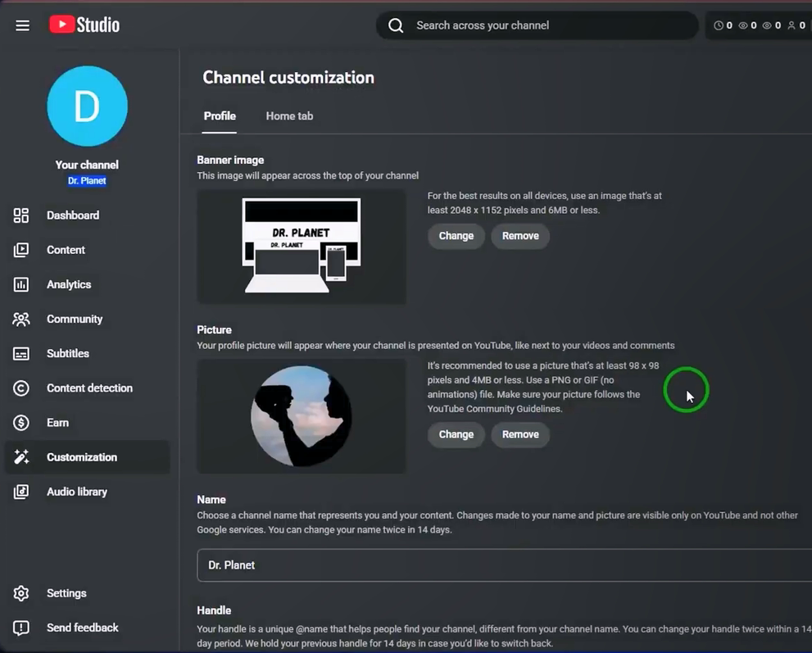The image size is (812, 653).
Task: Click the Your channel label
Action: (87, 166)
